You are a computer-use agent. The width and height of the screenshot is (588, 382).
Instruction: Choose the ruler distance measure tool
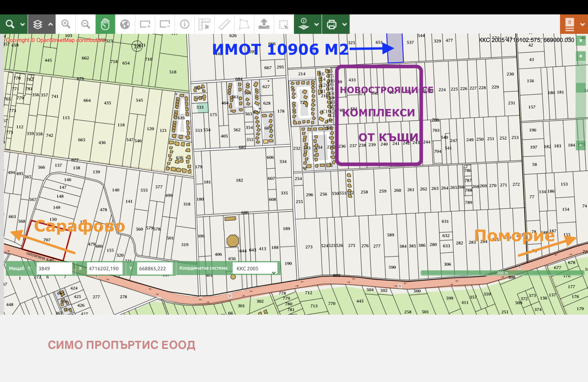point(224,24)
